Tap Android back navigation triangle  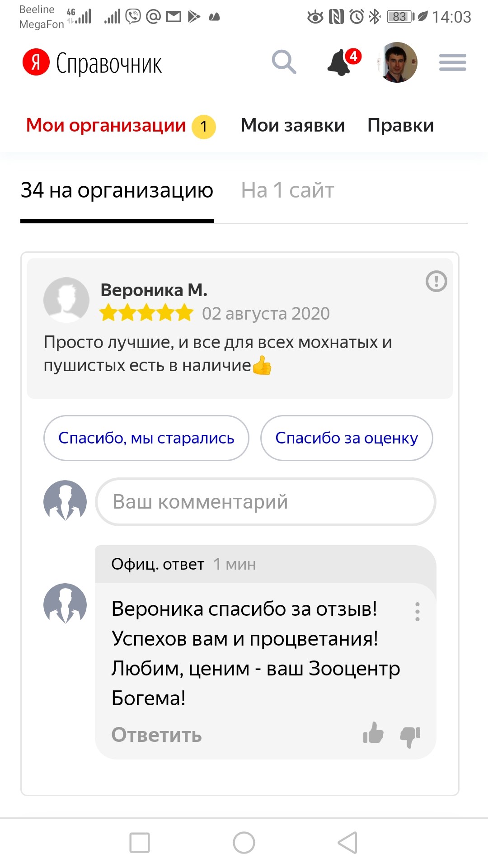[348, 843]
